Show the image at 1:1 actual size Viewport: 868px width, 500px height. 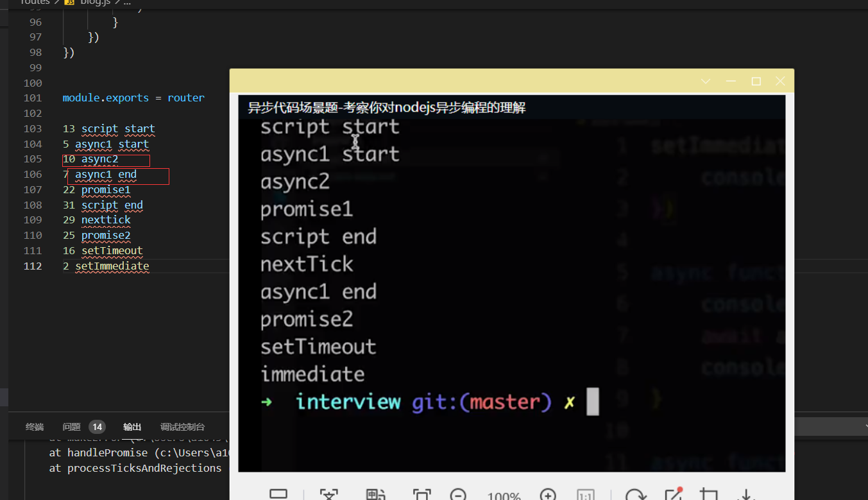[x=585, y=495]
